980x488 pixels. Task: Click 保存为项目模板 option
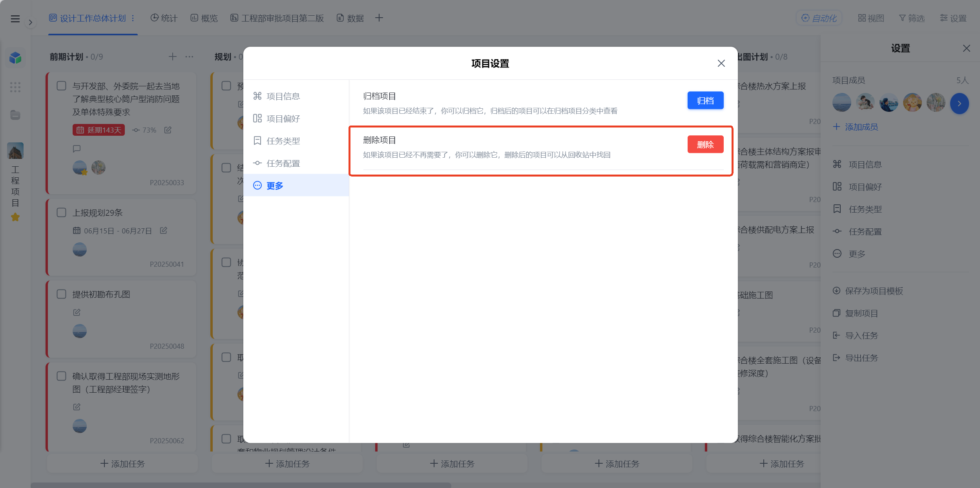coord(868,291)
